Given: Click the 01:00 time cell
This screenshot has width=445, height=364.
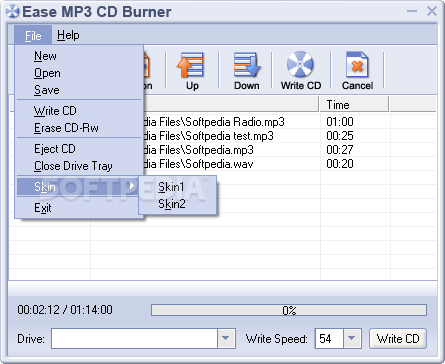Looking at the screenshot, I should click(x=340, y=122).
